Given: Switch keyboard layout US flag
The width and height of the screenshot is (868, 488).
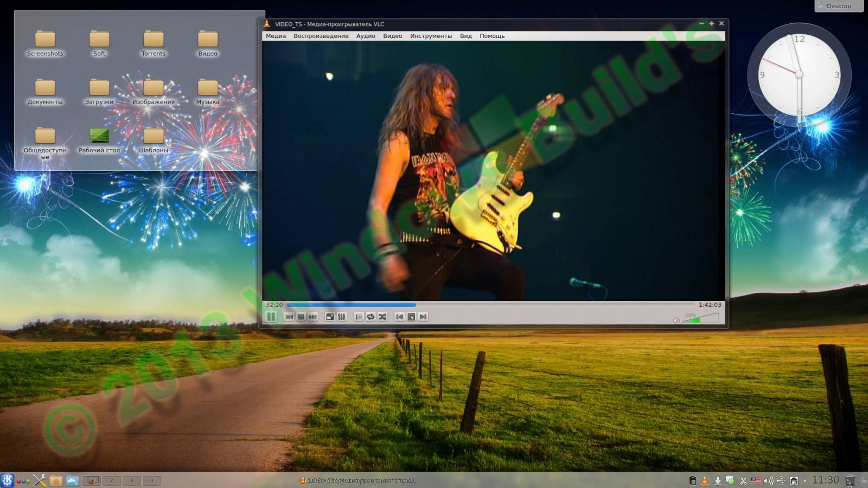Looking at the screenshot, I should pos(756,480).
